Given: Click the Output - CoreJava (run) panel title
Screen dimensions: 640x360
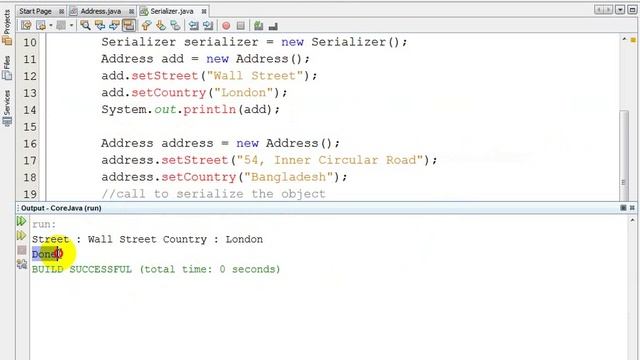Looking at the screenshot, I should click(61, 208).
